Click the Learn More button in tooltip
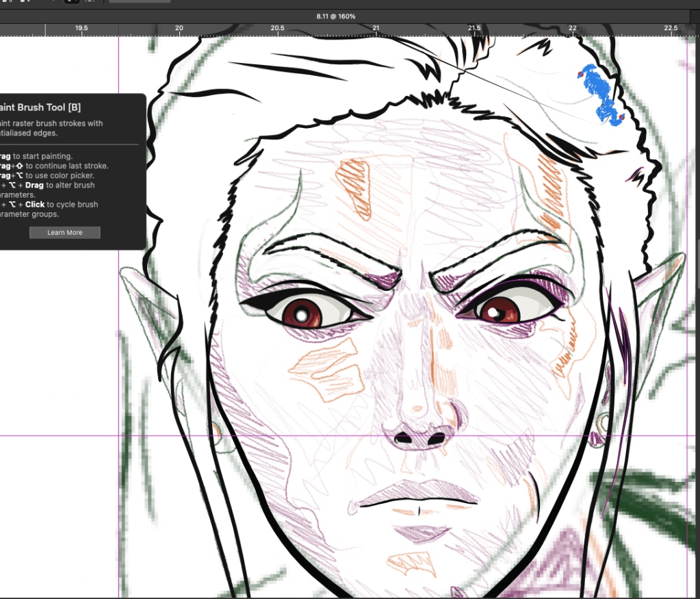The image size is (700, 599). pyautogui.click(x=64, y=233)
